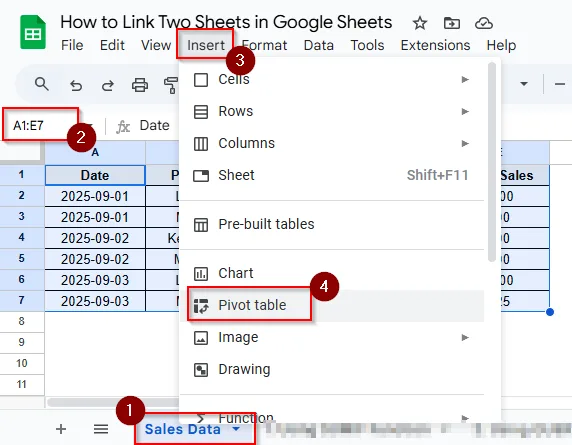The image size is (572, 445).
Task: Click the formula bar showing Date
Action: coord(155,125)
